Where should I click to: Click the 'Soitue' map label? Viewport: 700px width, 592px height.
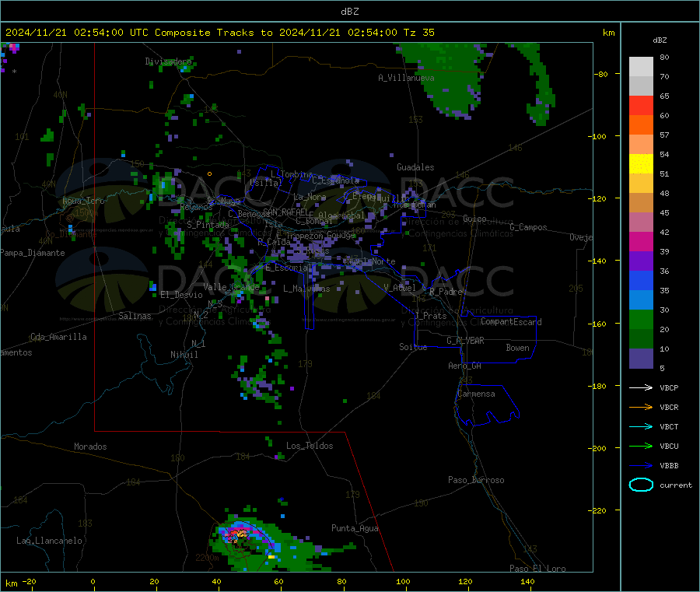413,347
